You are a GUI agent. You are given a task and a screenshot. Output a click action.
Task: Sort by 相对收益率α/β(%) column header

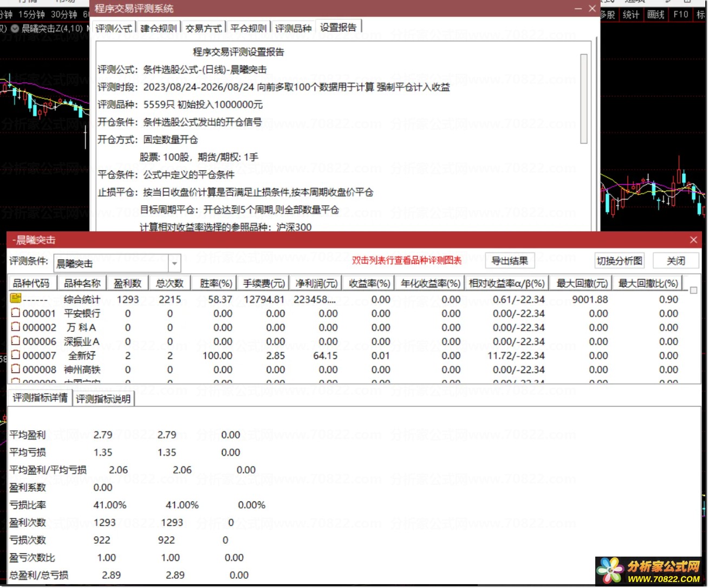tap(506, 283)
